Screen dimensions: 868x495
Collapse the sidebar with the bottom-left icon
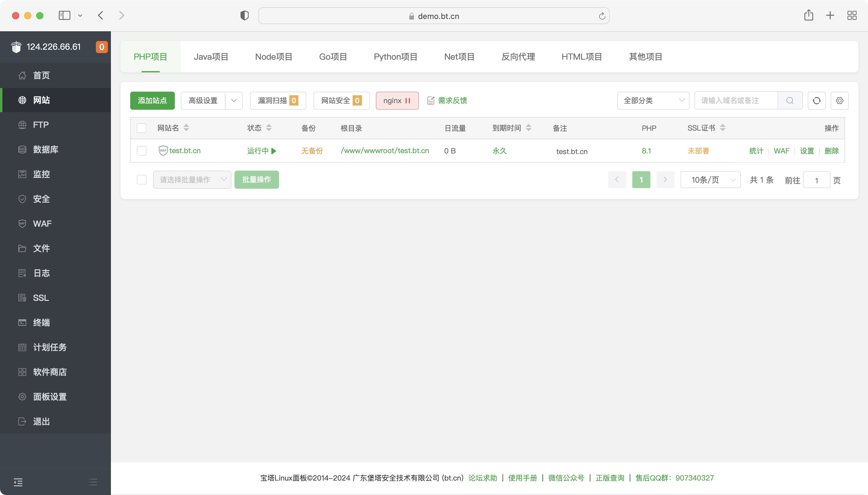click(x=18, y=482)
